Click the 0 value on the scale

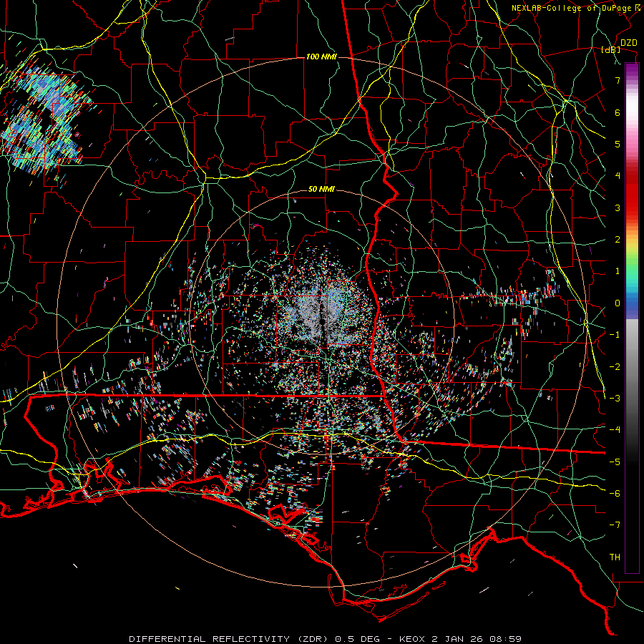point(618,303)
